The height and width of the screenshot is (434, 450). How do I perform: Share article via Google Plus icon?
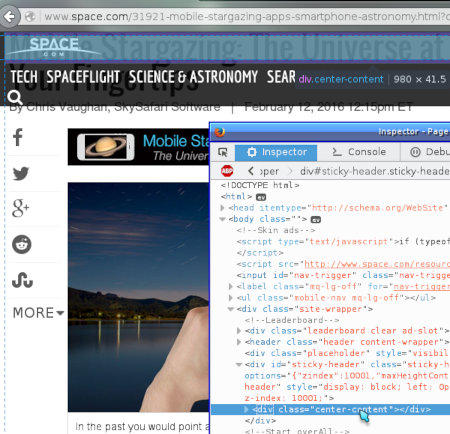(21, 209)
